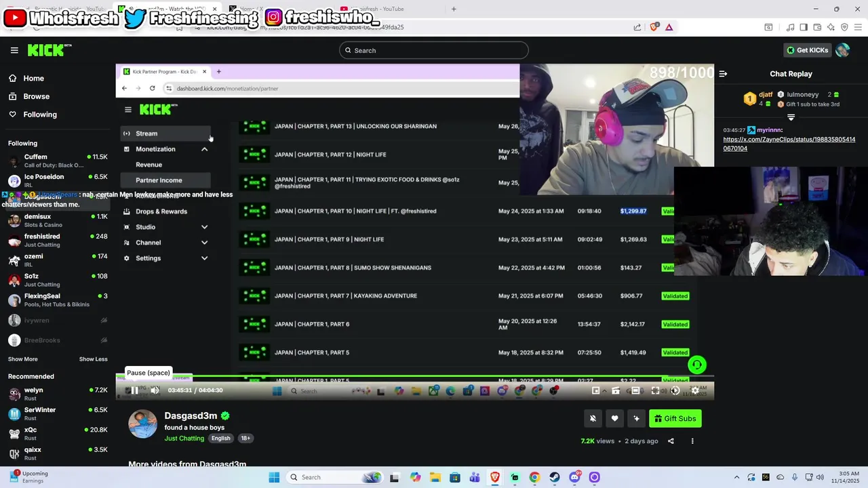Open the user profile avatar menu
The image size is (868, 488).
click(843, 50)
